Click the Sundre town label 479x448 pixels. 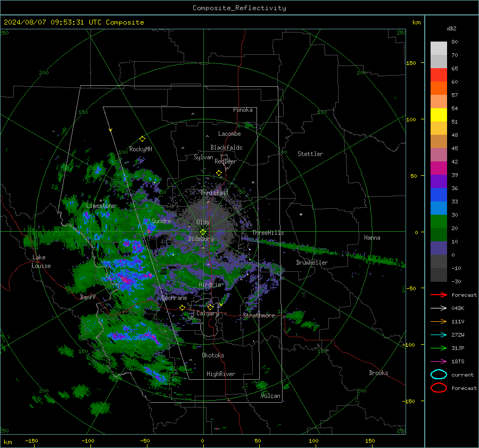(x=161, y=221)
